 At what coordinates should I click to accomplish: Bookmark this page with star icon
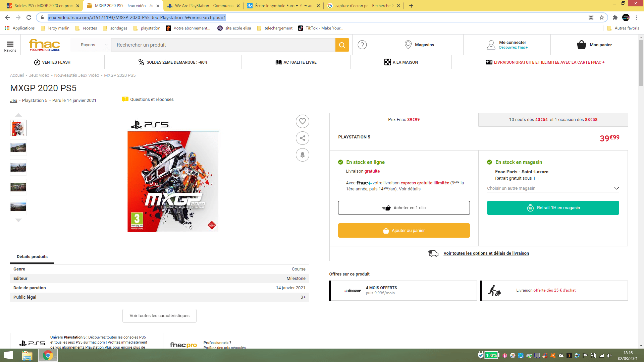tap(602, 17)
